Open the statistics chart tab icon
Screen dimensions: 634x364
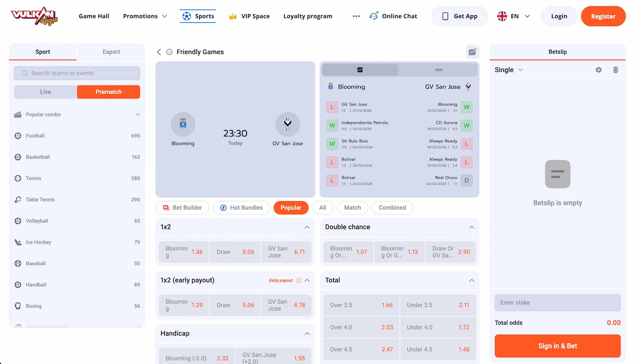point(360,70)
